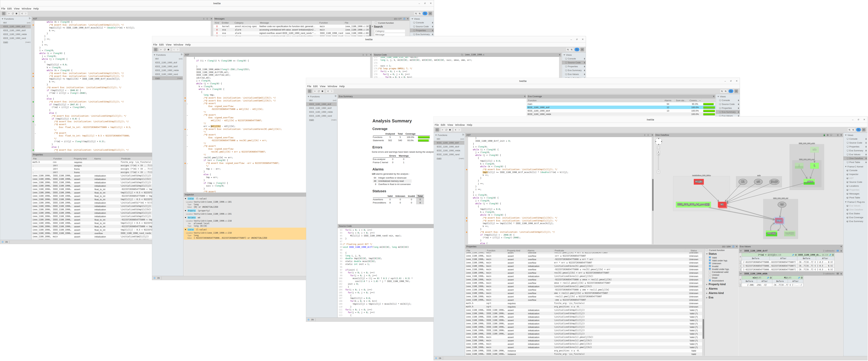Click the trash icon in Dive Dataflow header

pos(838,135)
